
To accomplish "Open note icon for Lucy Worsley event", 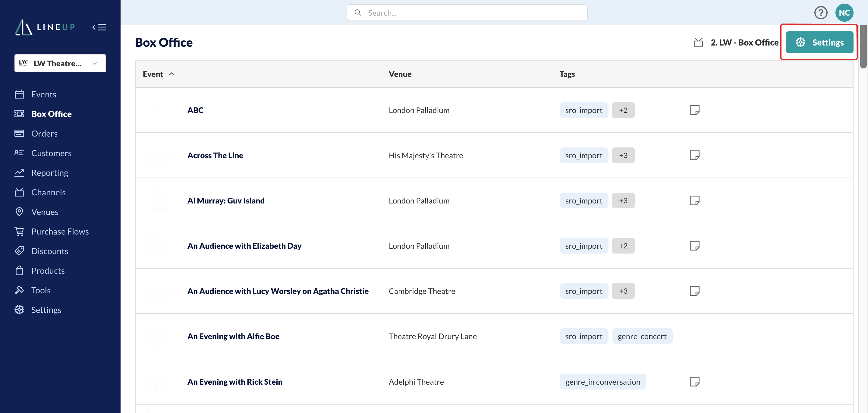I will 694,291.
